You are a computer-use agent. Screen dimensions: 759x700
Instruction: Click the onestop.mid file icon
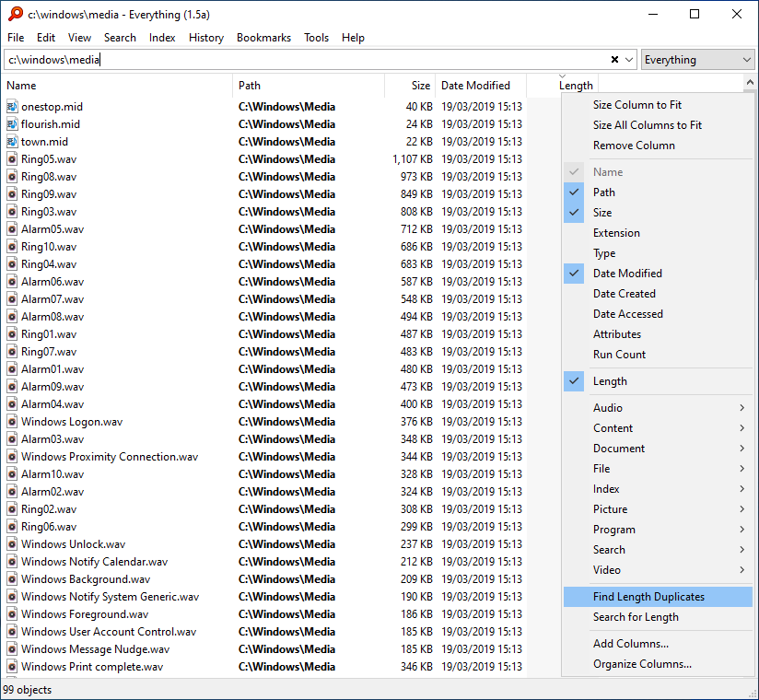click(x=12, y=107)
